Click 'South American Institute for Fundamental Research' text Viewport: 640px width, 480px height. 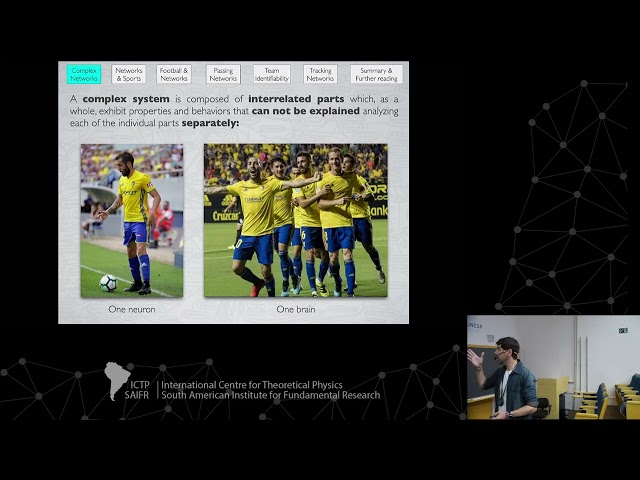(x=271, y=395)
